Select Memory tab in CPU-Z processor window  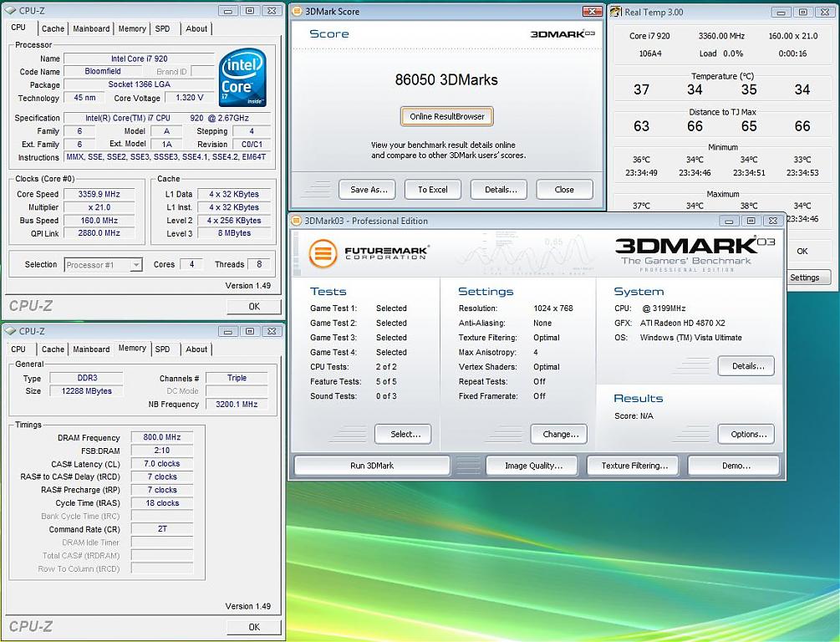pyautogui.click(x=132, y=29)
